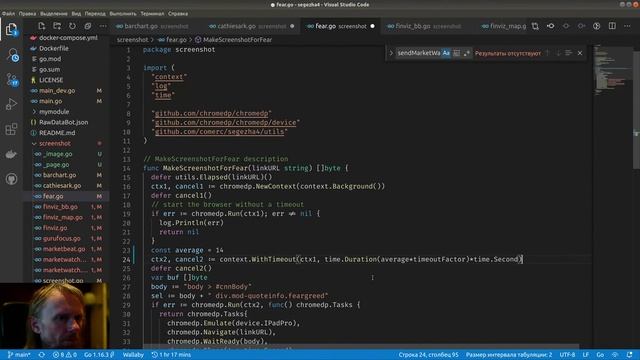Image resolution: width=640 pixels, height=360 pixels.
Task: Toggle Match Case in find widget
Action: tap(446, 53)
